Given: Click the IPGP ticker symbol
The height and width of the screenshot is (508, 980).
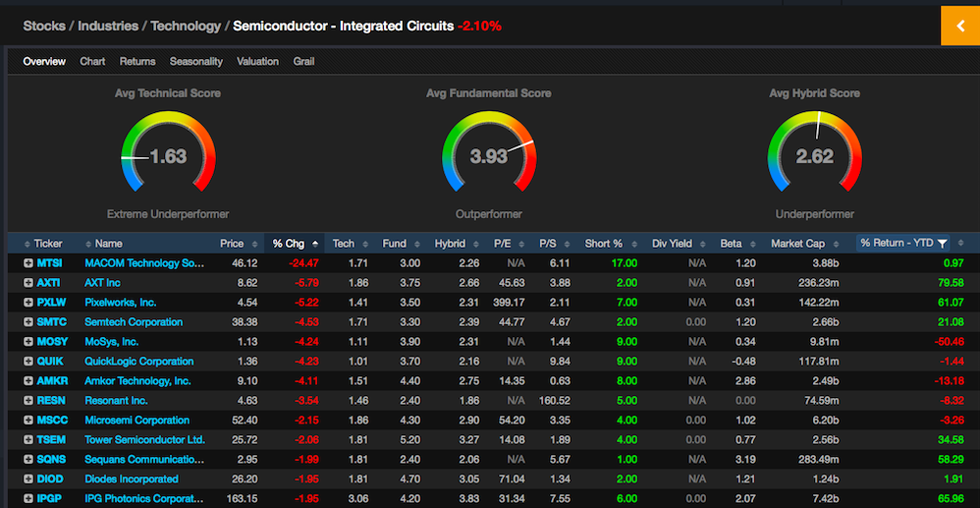Looking at the screenshot, I should coord(49,498).
